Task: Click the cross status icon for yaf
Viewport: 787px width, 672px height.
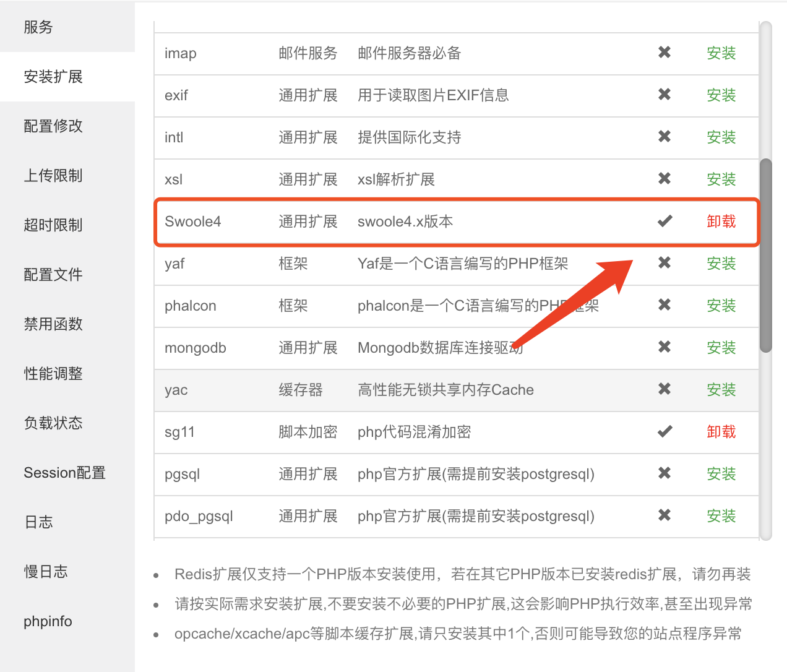Action: click(x=664, y=263)
